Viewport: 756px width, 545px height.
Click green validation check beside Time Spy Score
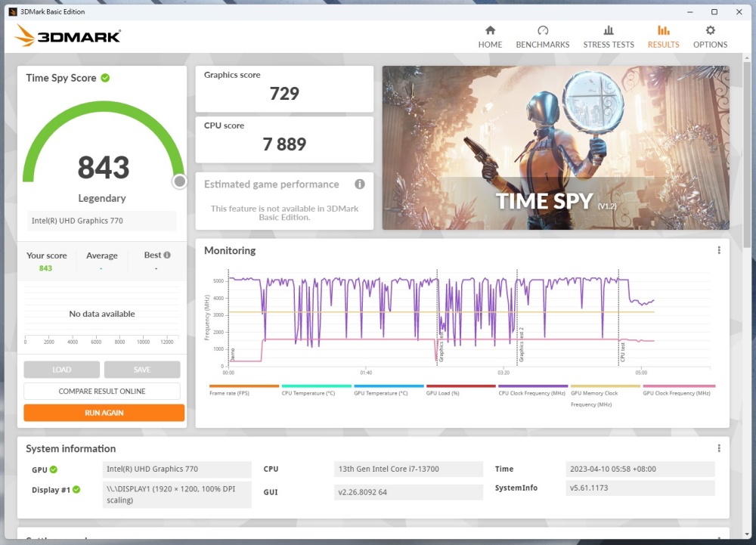105,78
